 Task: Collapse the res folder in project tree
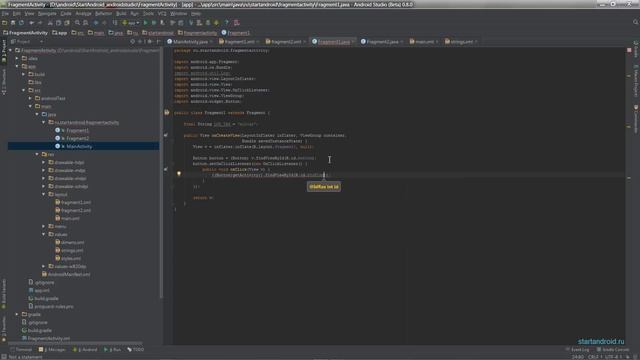coord(37,154)
